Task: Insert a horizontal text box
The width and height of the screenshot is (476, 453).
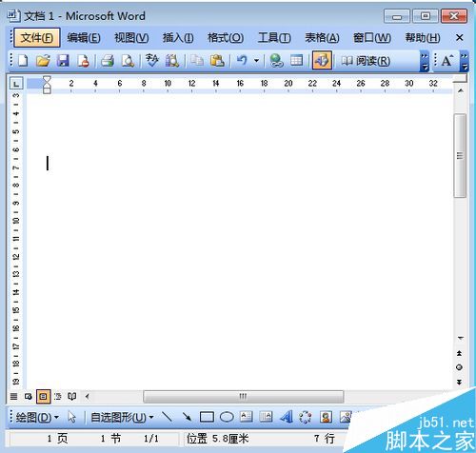Action: (247, 417)
